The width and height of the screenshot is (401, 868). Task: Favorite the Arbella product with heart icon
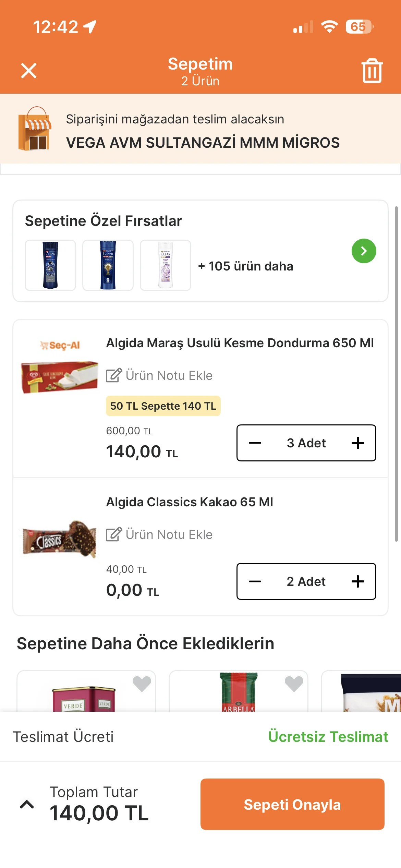[x=294, y=684]
